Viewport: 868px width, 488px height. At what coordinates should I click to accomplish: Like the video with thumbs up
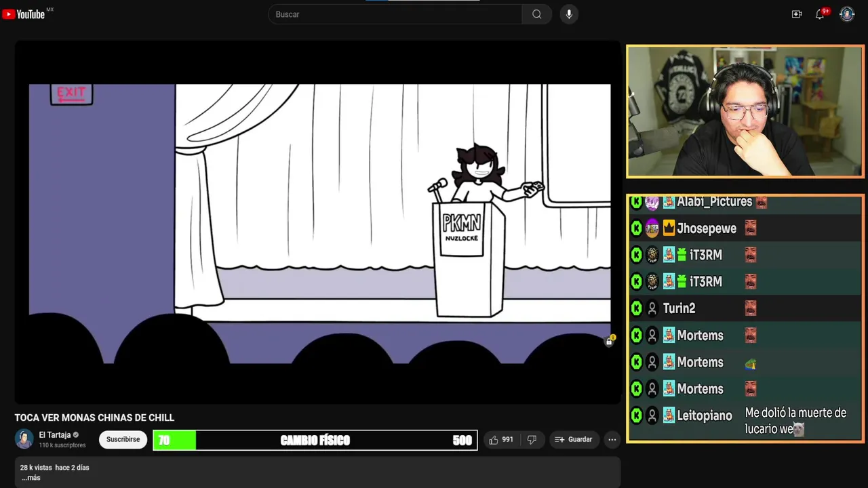coord(501,440)
